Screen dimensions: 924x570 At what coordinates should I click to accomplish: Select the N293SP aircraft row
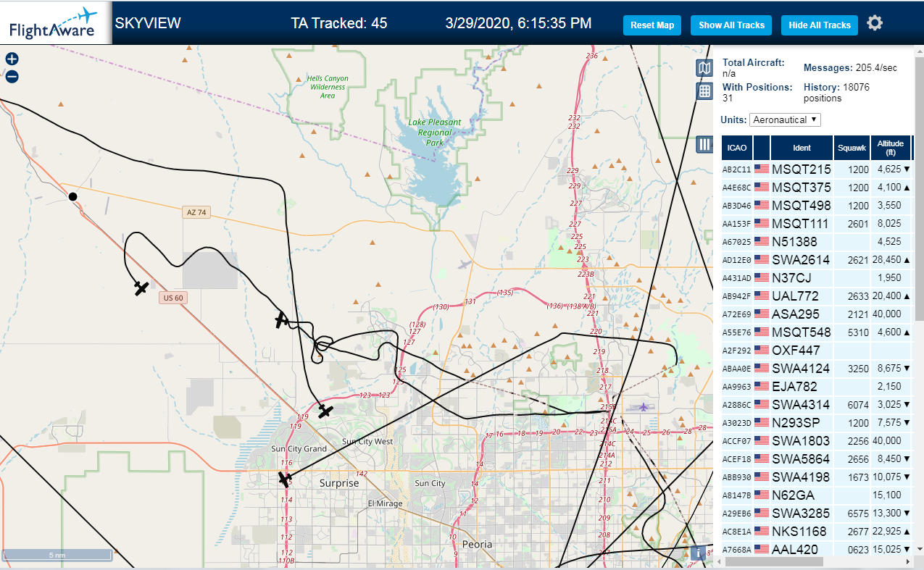coord(817,422)
